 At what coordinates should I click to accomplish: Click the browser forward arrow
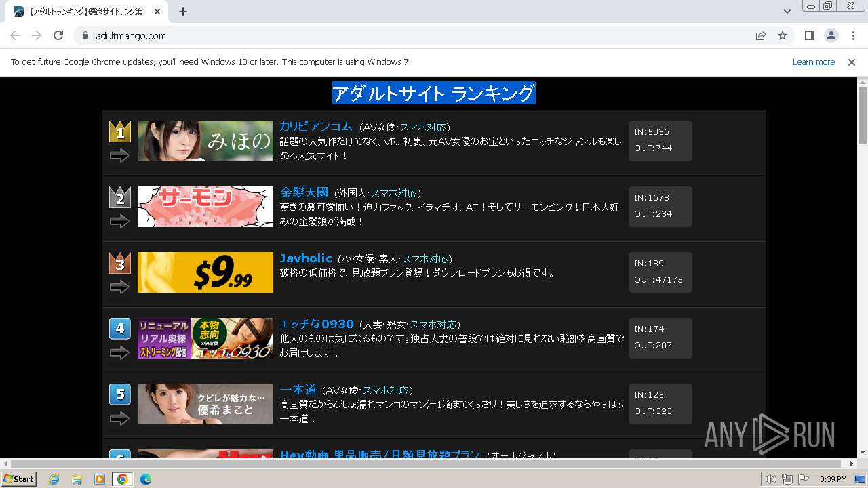pyautogui.click(x=37, y=35)
